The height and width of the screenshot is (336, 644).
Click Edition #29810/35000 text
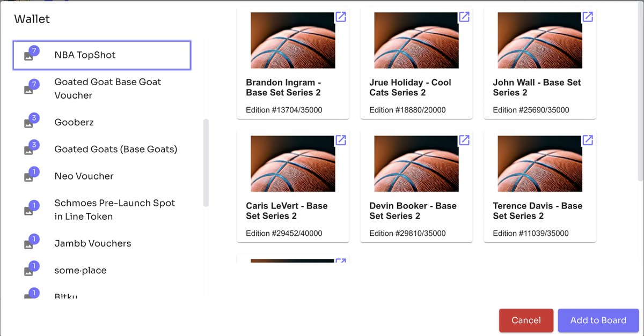pyautogui.click(x=407, y=233)
